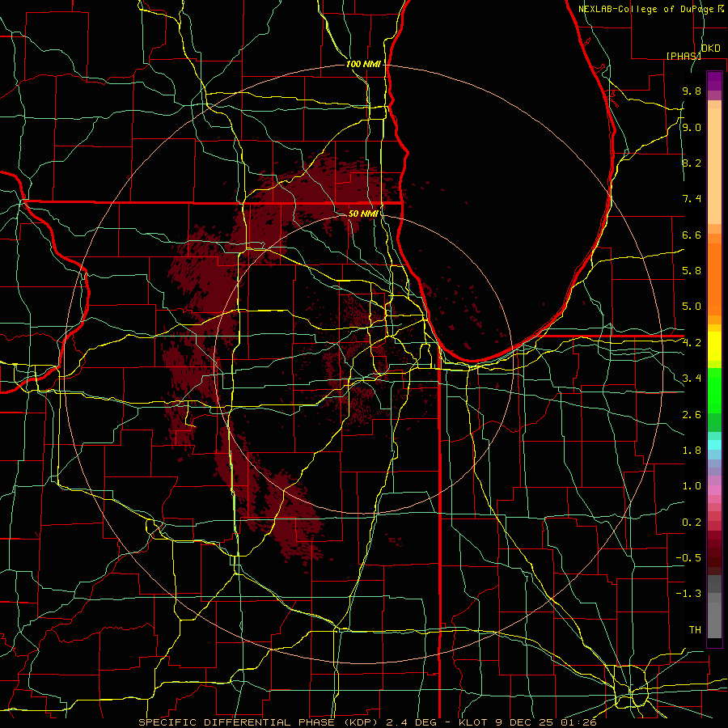Viewport: 728px width, 728px height.
Task: Click the 0.2 value on the color scale
Action: pyautogui.click(x=692, y=523)
